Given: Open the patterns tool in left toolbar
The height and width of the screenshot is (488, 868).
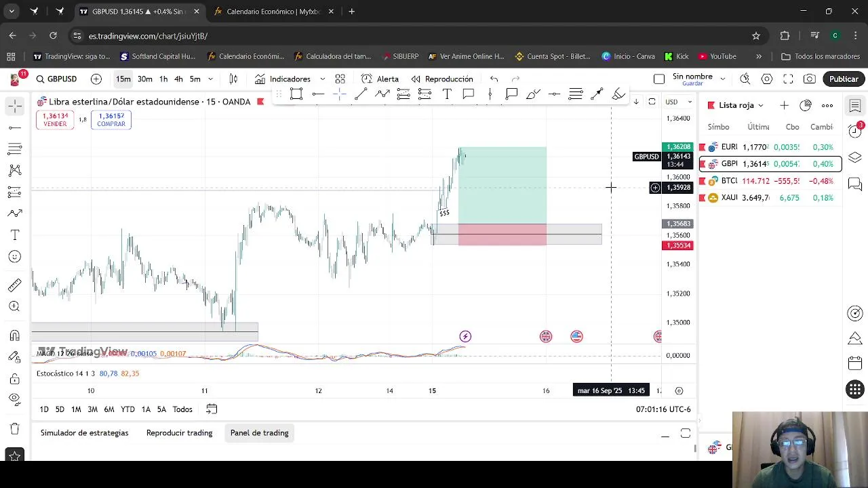Looking at the screenshot, I should click(14, 171).
